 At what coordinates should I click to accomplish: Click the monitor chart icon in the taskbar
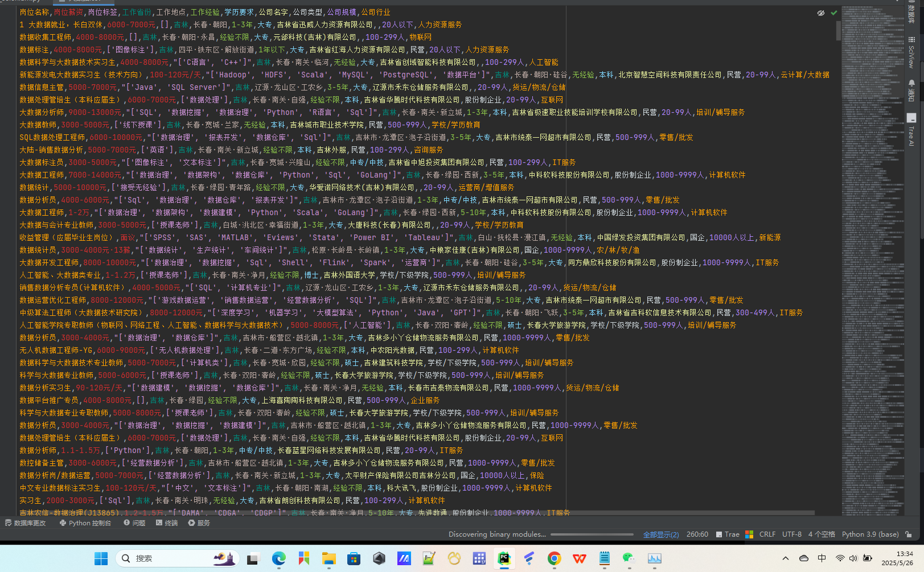point(655,559)
